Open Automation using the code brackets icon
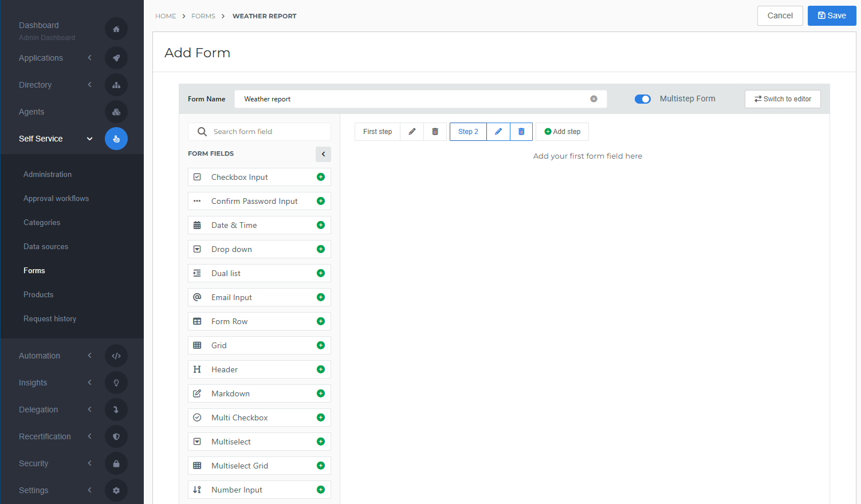The width and height of the screenshot is (861, 504). pos(116,355)
